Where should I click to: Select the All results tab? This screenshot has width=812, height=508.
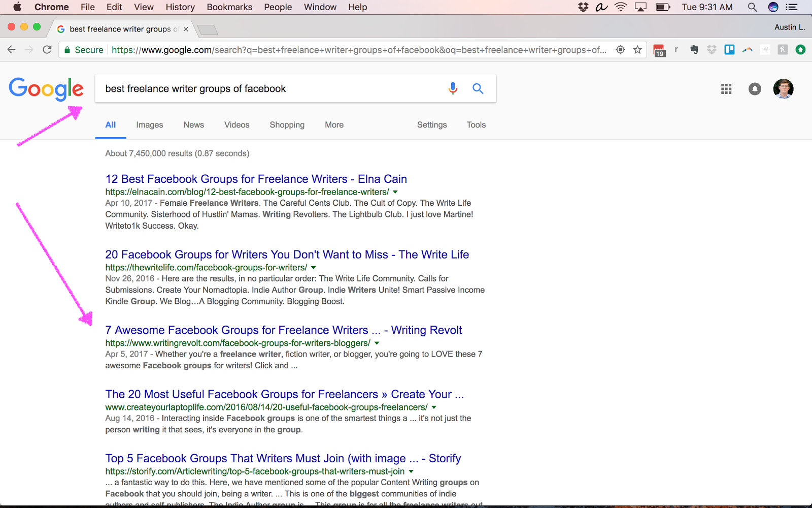[111, 125]
